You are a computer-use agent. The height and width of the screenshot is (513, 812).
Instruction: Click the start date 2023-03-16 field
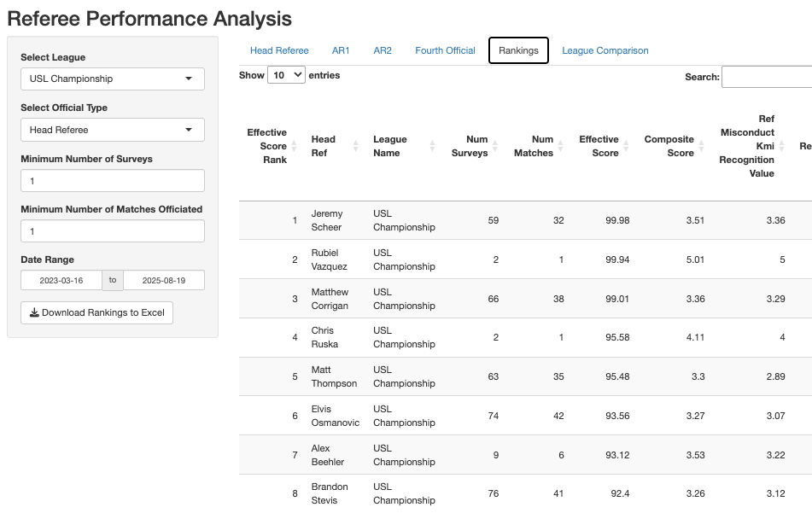tap(61, 280)
